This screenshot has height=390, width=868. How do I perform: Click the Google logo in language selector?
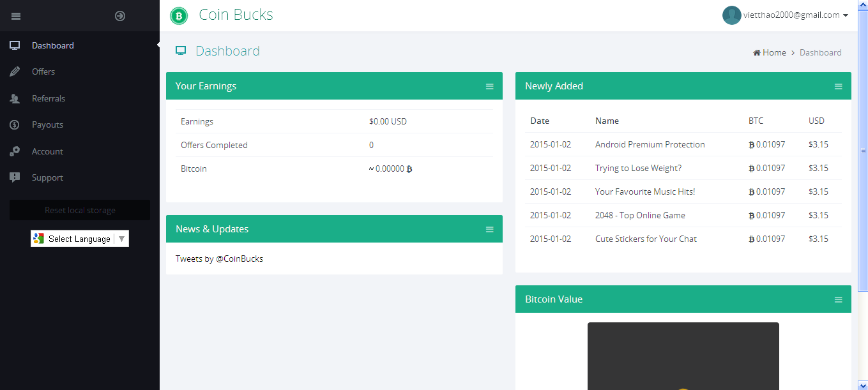39,239
